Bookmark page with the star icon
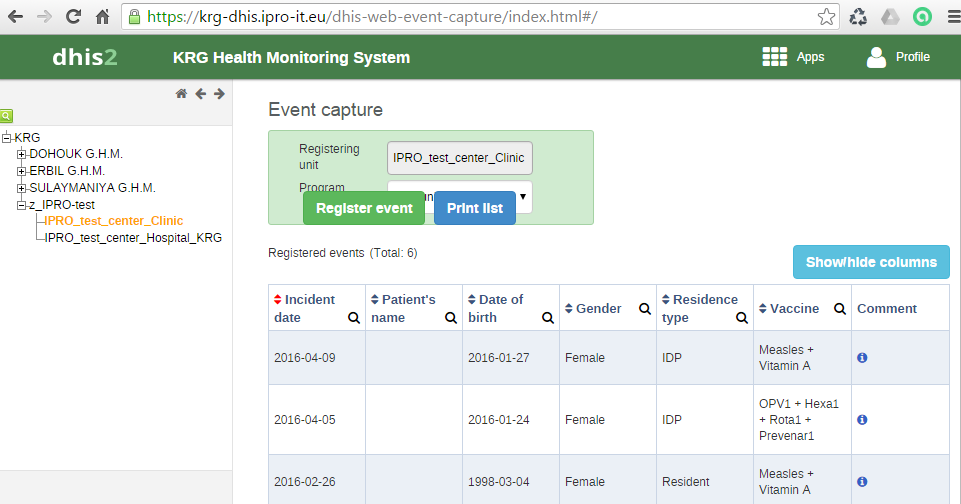 [827, 16]
